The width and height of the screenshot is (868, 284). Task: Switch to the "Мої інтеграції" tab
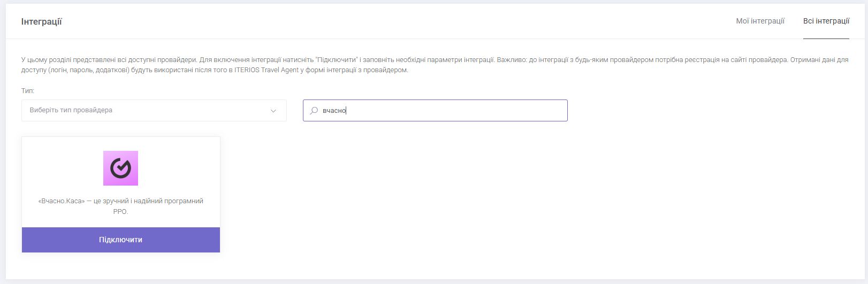(760, 21)
